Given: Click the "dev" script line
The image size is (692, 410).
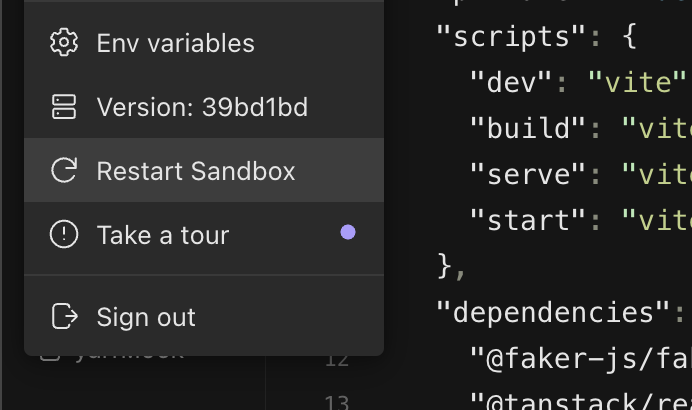Looking at the screenshot, I should tap(577, 82).
